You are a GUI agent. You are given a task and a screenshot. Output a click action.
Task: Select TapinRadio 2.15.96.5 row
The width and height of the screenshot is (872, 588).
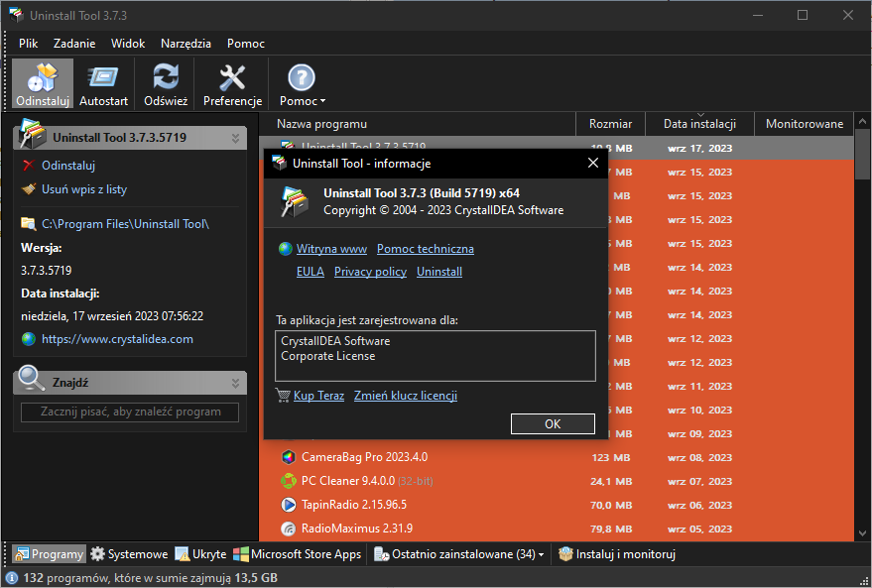point(557,505)
